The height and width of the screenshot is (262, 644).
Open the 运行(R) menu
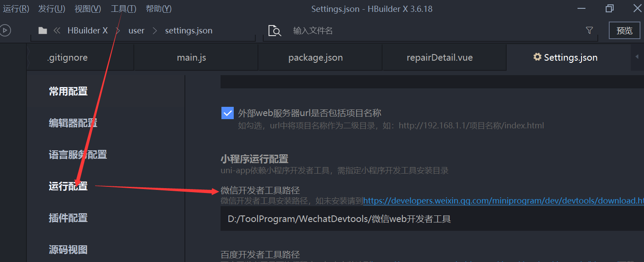click(x=16, y=9)
